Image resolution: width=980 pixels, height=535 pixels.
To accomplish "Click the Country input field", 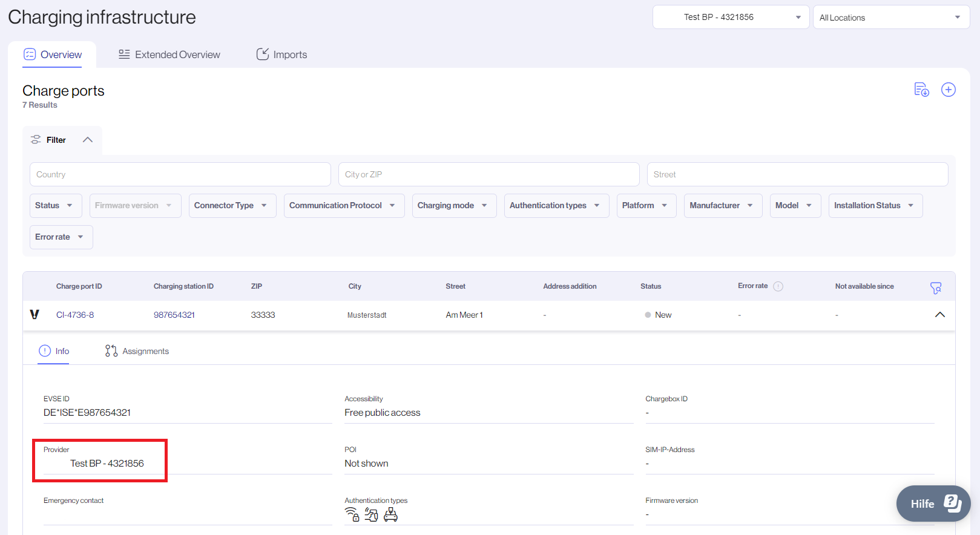I will pos(180,174).
